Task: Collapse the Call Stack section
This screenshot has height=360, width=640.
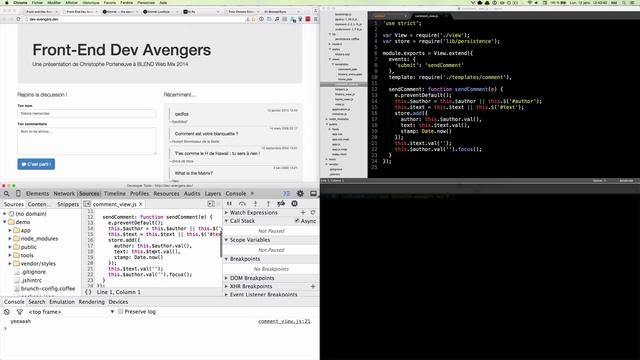Action: [227, 221]
